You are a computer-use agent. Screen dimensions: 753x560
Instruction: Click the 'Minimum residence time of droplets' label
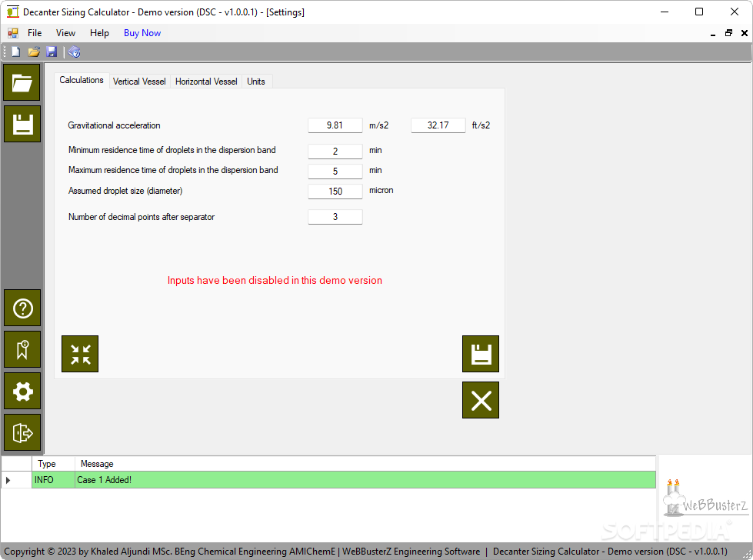pos(172,150)
